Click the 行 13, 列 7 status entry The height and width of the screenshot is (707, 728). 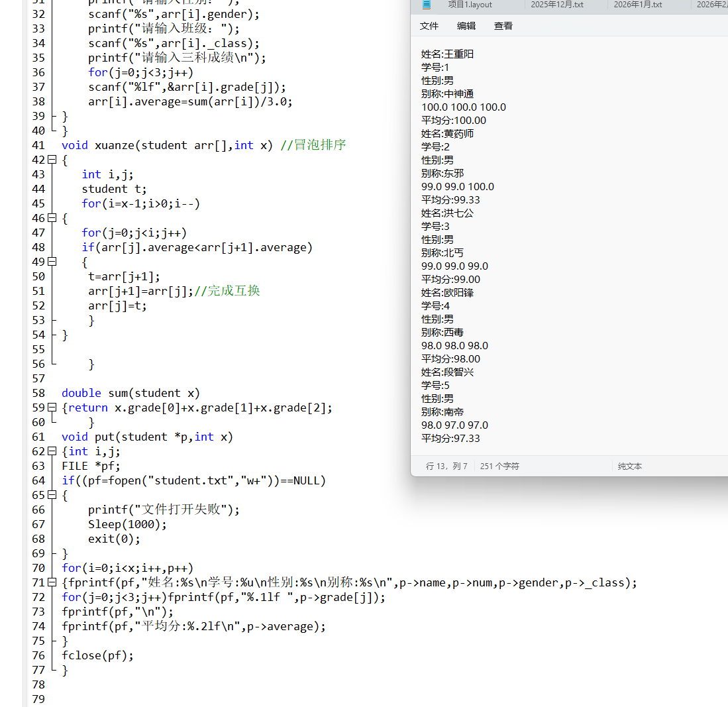point(446,466)
